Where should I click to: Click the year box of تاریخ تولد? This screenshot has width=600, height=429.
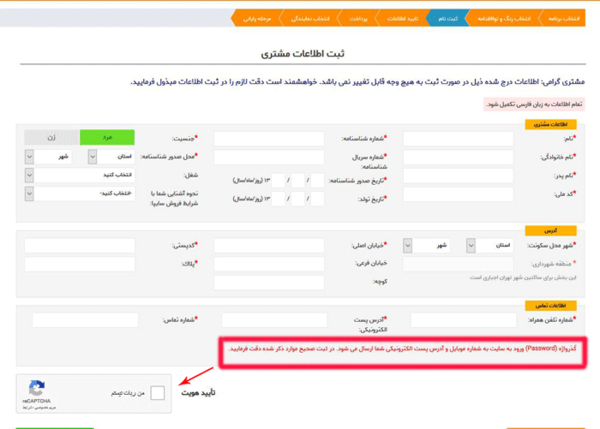point(278,199)
